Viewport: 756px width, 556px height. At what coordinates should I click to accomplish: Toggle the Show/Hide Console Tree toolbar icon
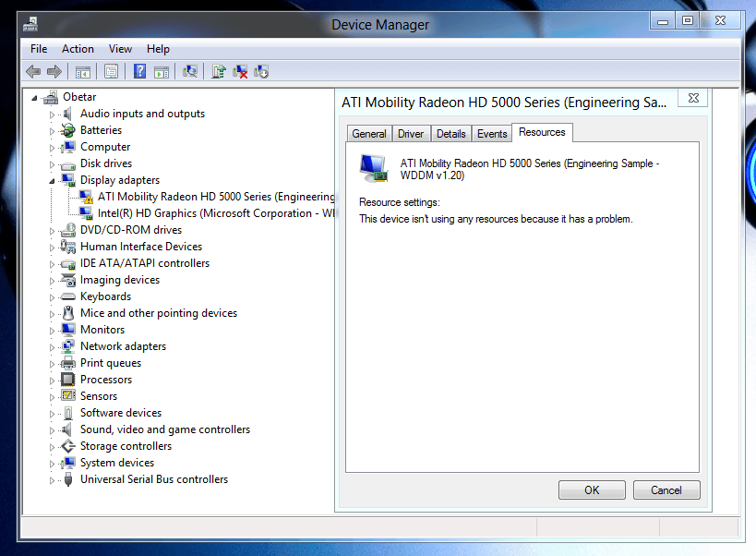coord(83,72)
